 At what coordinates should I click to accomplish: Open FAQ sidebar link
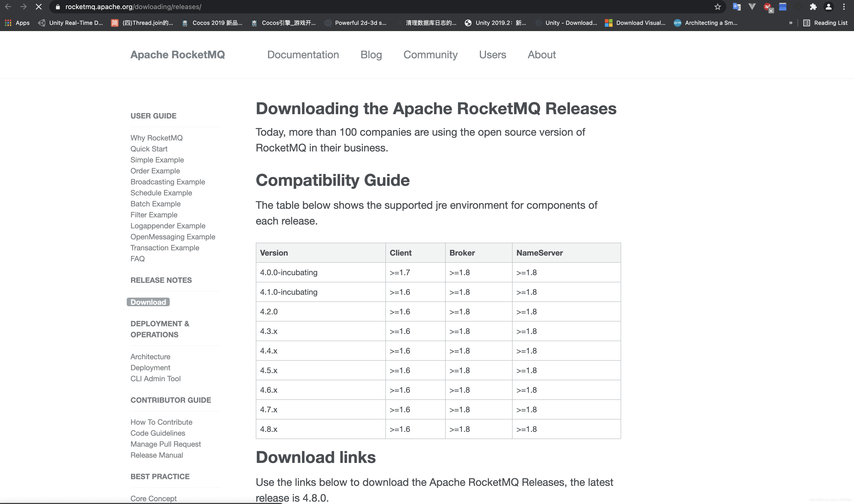tap(137, 259)
